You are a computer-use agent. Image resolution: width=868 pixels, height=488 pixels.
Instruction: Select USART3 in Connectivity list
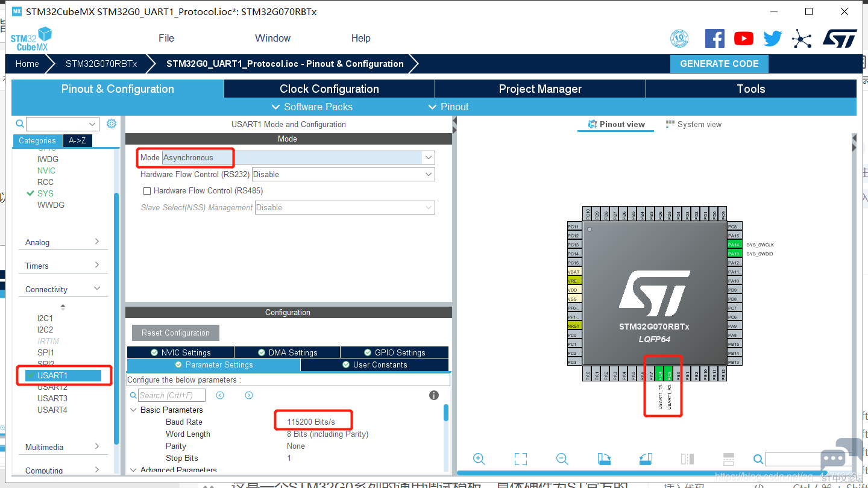[52, 398]
